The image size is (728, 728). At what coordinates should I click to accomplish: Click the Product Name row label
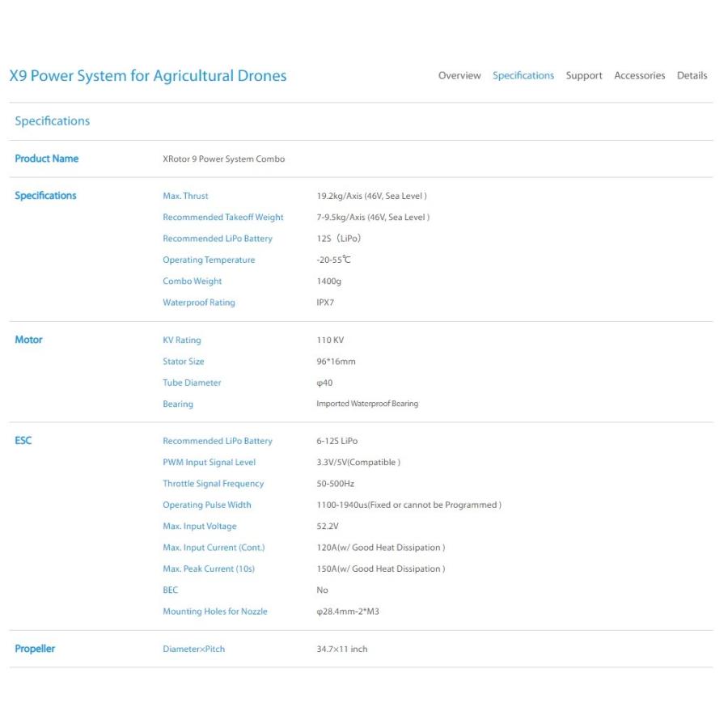[46, 159]
